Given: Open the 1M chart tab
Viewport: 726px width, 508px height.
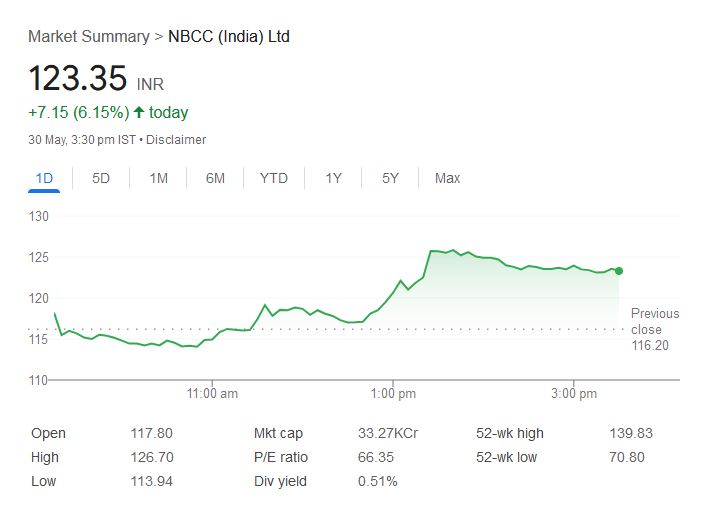Looking at the screenshot, I should (x=158, y=178).
